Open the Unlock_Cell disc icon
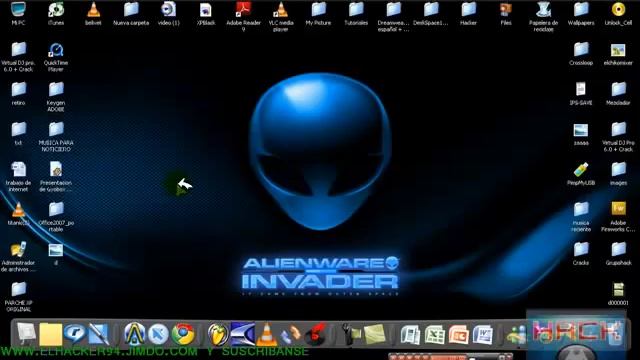 pos(618,10)
